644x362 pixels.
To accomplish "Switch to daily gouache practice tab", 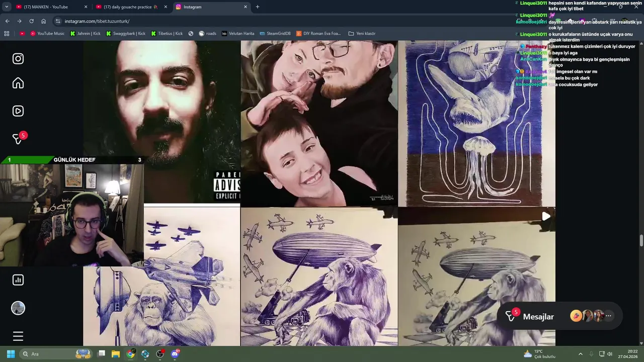I will pyautogui.click(x=132, y=7).
